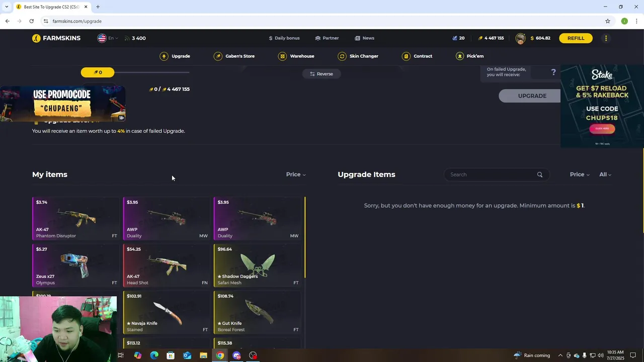Open a new browser tab

(x=98, y=7)
